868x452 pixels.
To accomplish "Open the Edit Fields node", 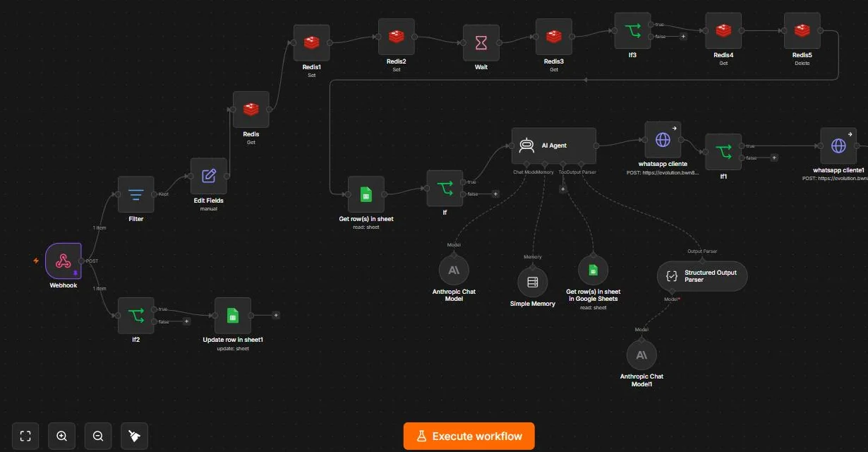I will [x=209, y=176].
